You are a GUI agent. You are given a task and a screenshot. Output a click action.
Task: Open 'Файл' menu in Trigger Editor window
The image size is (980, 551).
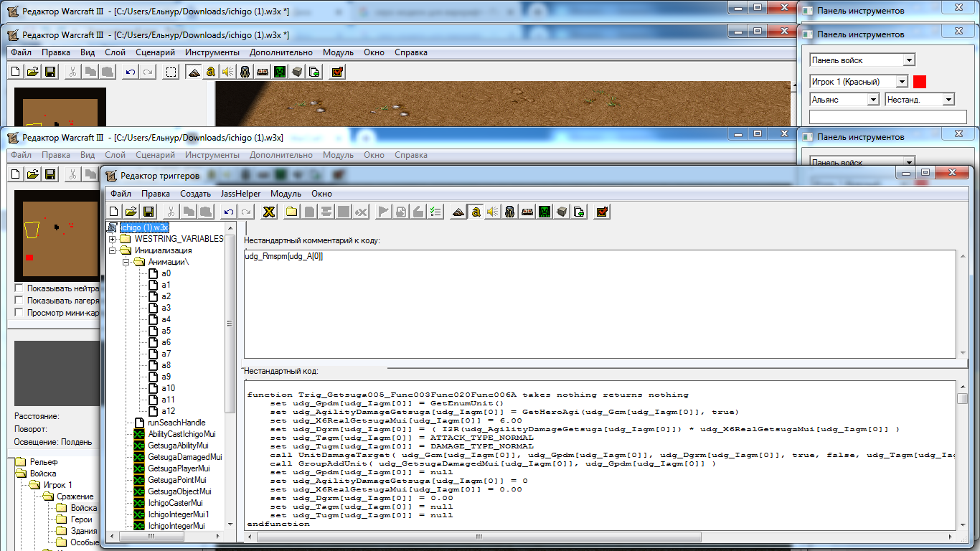[121, 194]
